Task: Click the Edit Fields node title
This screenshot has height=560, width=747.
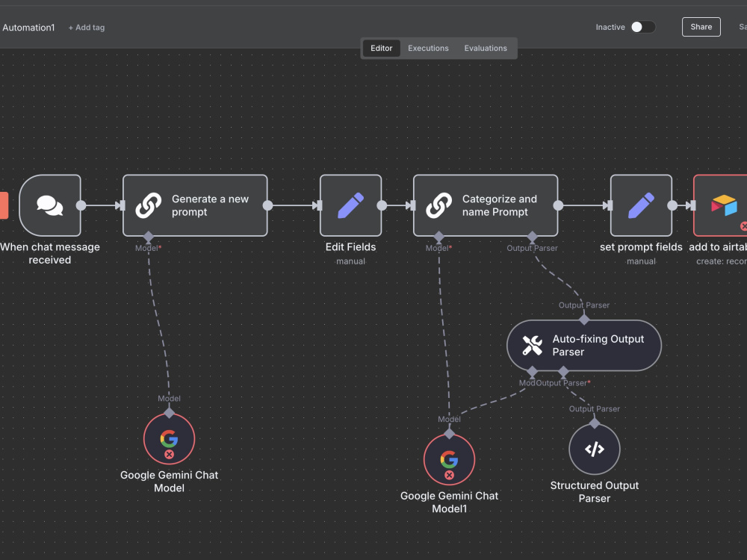Action: (350, 247)
